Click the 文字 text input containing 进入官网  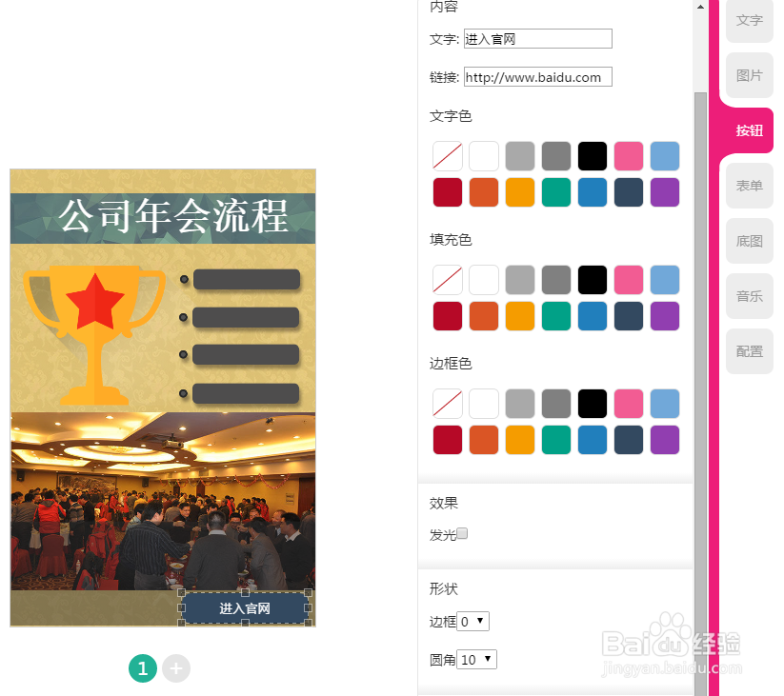click(x=537, y=38)
